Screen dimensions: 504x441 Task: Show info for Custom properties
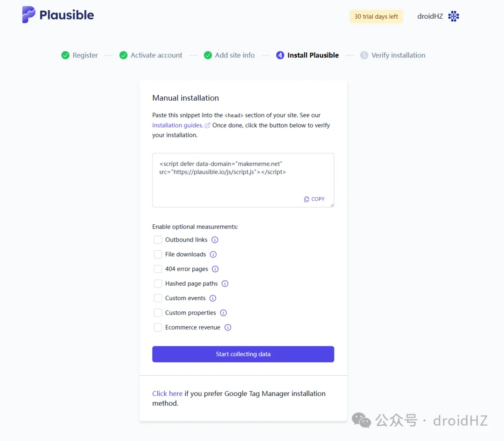(x=223, y=313)
